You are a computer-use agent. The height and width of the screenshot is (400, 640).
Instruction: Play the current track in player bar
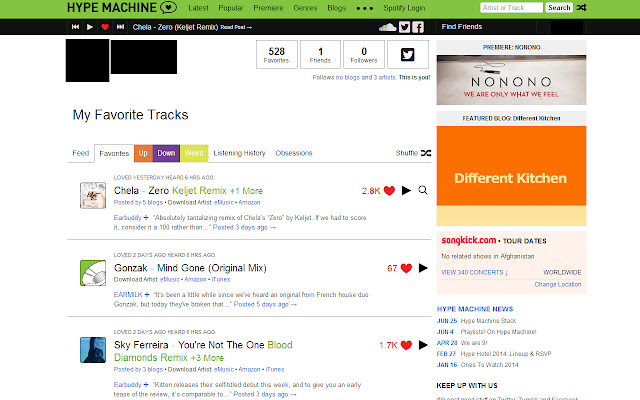90,27
